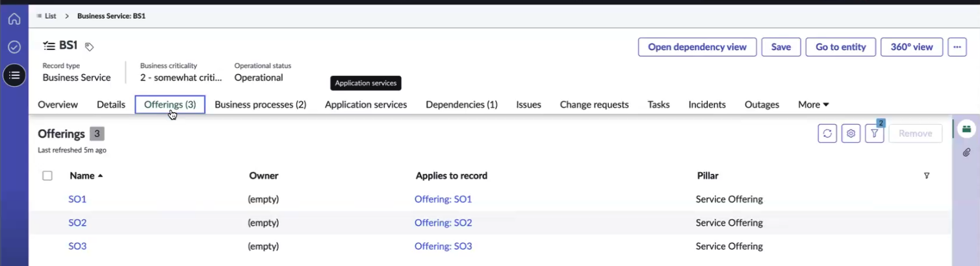Image resolution: width=980 pixels, height=266 pixels.
Task: Open the more actions ellipsis button
Action: coord(957,47)
